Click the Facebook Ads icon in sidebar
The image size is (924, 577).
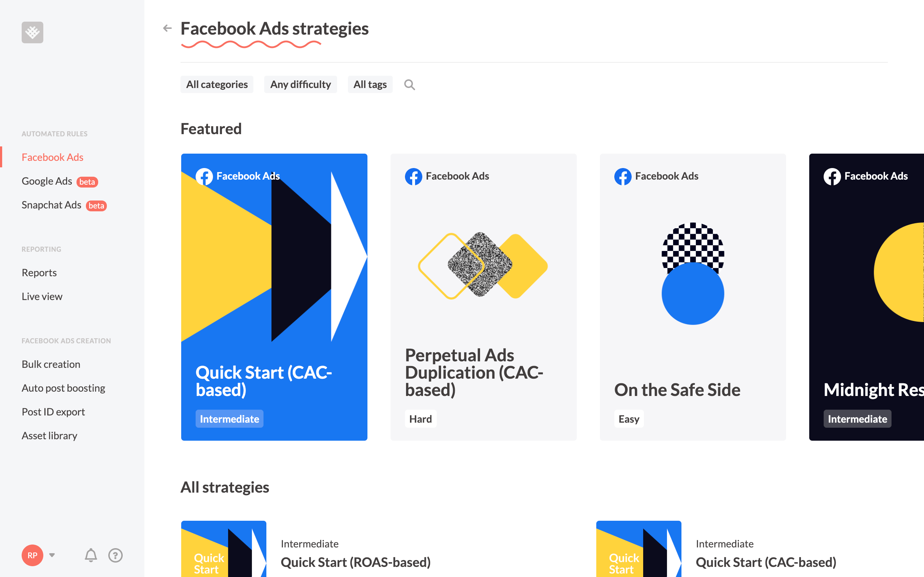pyautogui.click(x=53, y=157)
